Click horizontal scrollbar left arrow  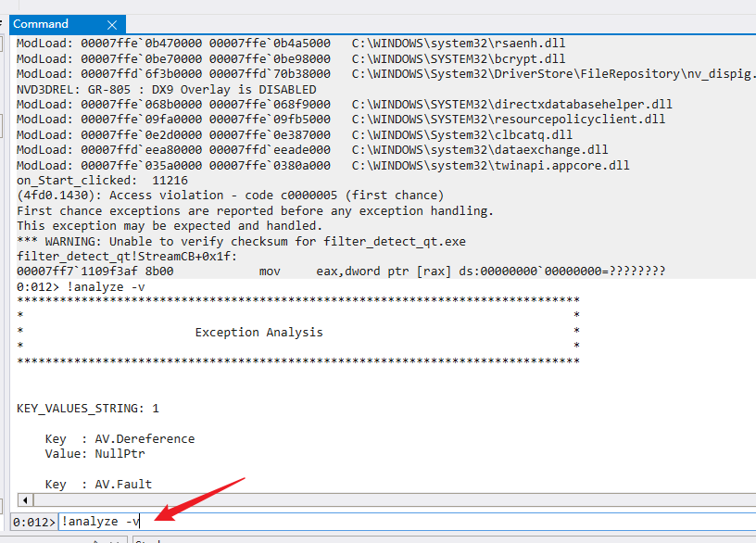click(x=25, y=500)
